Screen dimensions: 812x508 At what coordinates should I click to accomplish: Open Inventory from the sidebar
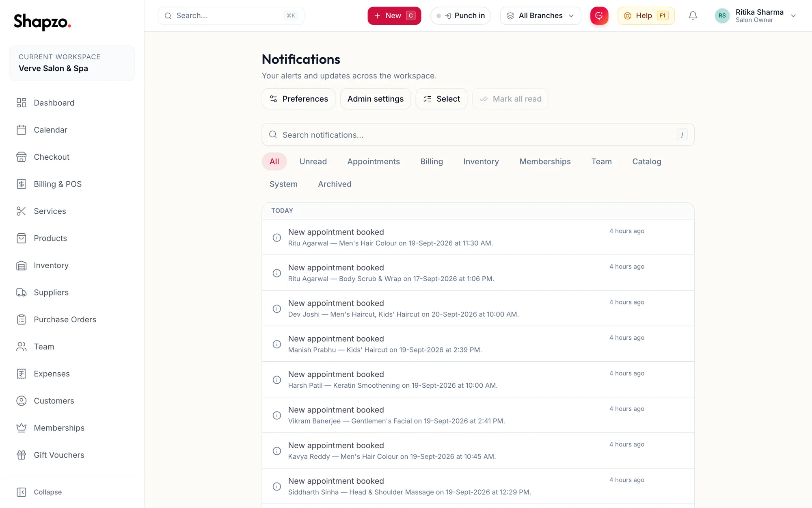[72, 265]
